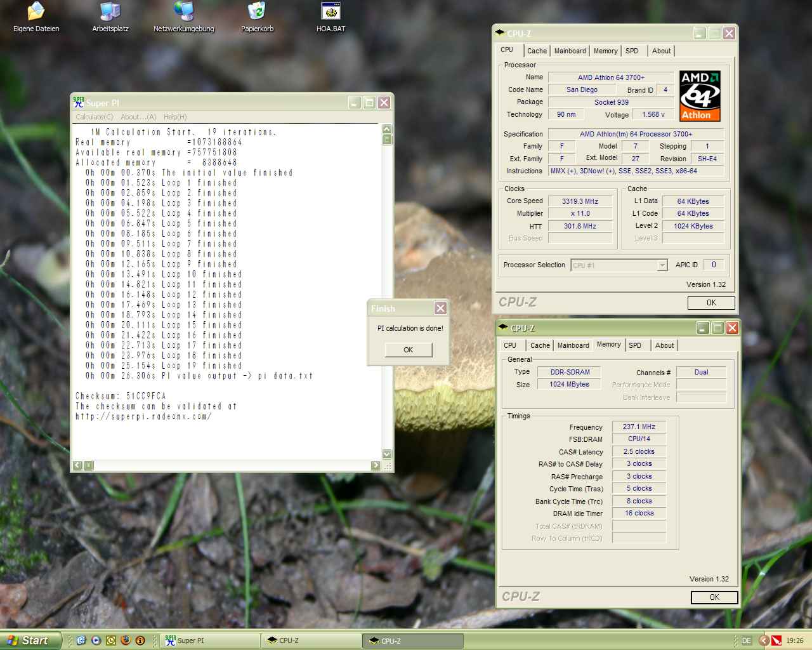
Task: Click the FSB:DRAM CPU/14 value
Action: pyautogui.click(x=639, y=439)
